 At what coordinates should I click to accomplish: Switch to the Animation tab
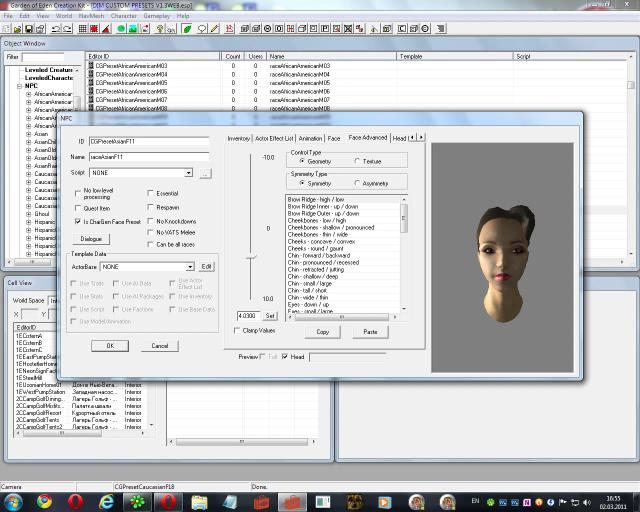pyautogui.click(x=310, y=138)
